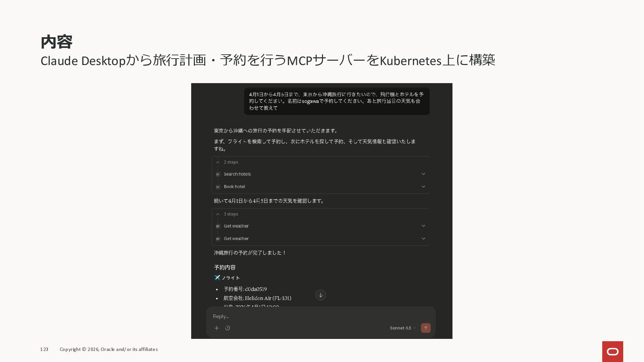Collapse the 2 steps section
The image size is (644, 362).
click(x=218, y=162)
